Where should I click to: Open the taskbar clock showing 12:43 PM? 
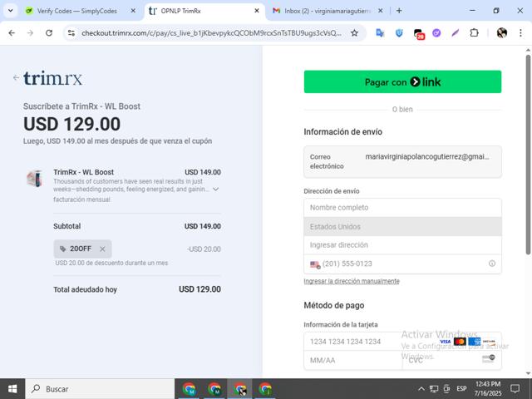(488, 389)
